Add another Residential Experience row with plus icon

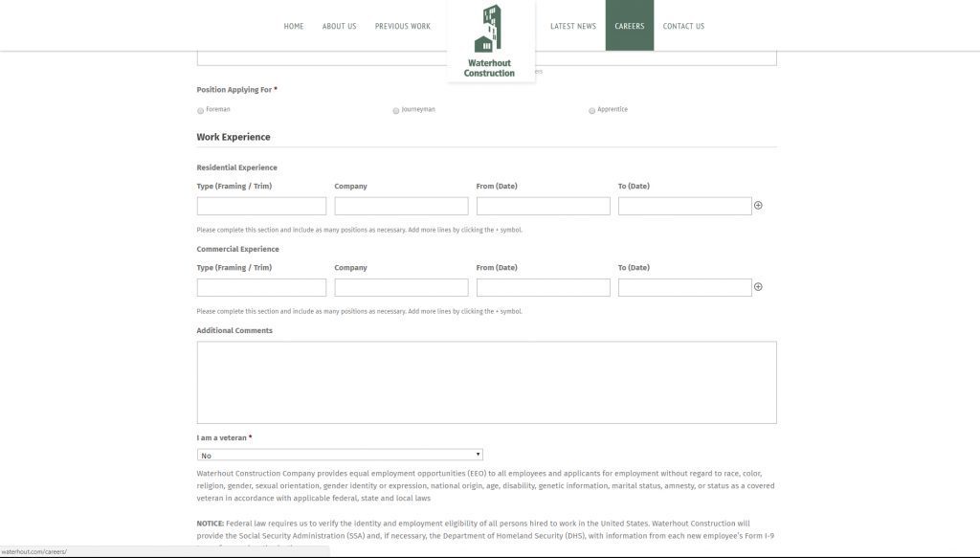pyautogui.click(x=758, y=206)
